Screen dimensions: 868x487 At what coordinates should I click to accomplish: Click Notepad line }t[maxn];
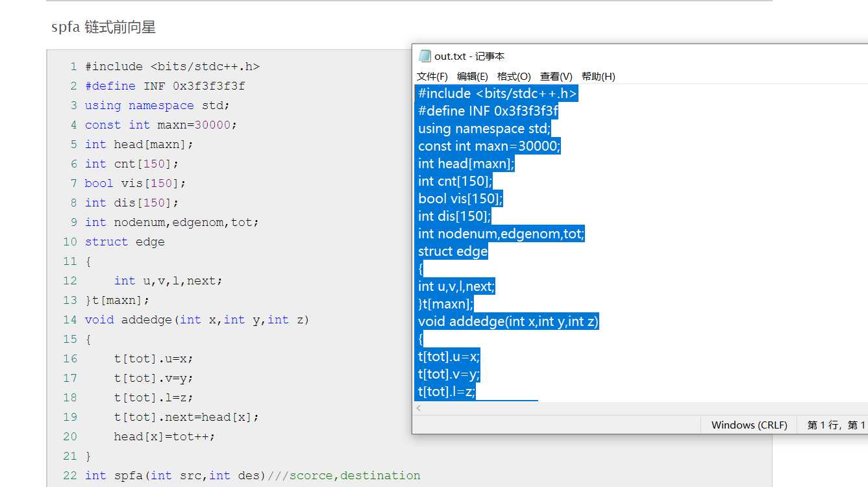[x=445, y=304]
